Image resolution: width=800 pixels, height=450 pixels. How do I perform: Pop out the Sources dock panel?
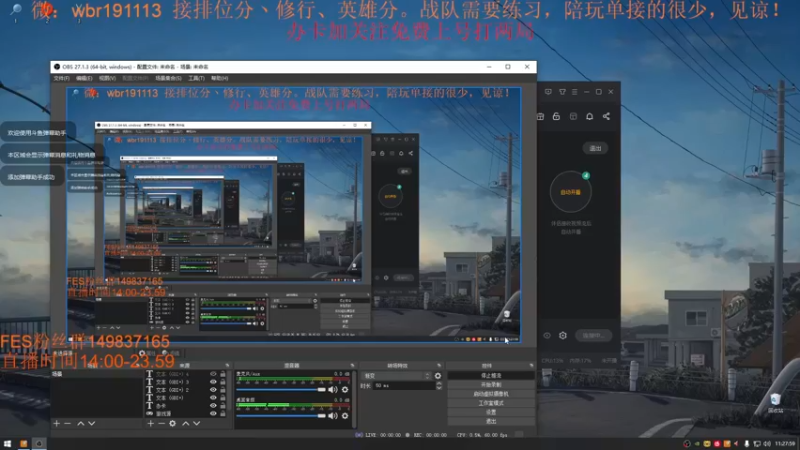pos(227,365)
